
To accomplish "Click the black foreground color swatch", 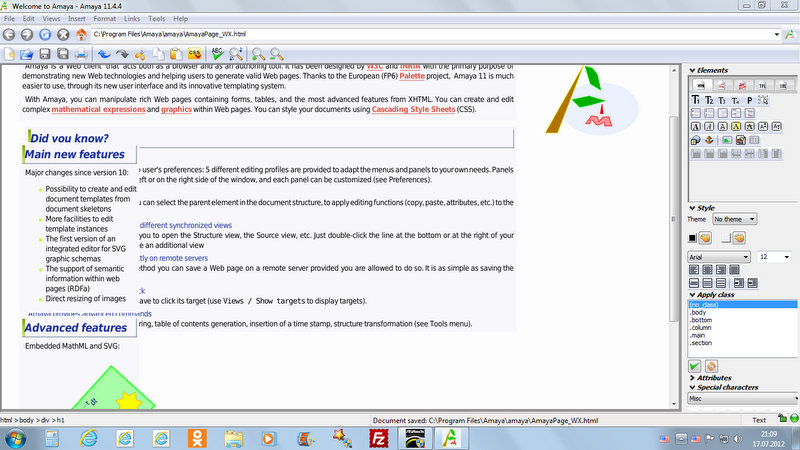I will [x=692, y=238].
